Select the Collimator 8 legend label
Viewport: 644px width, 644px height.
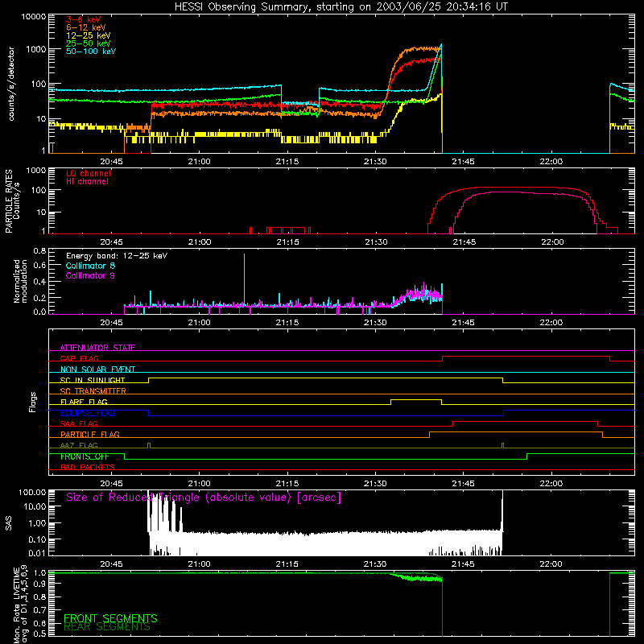pyautogui.click(x=90, y=266)
